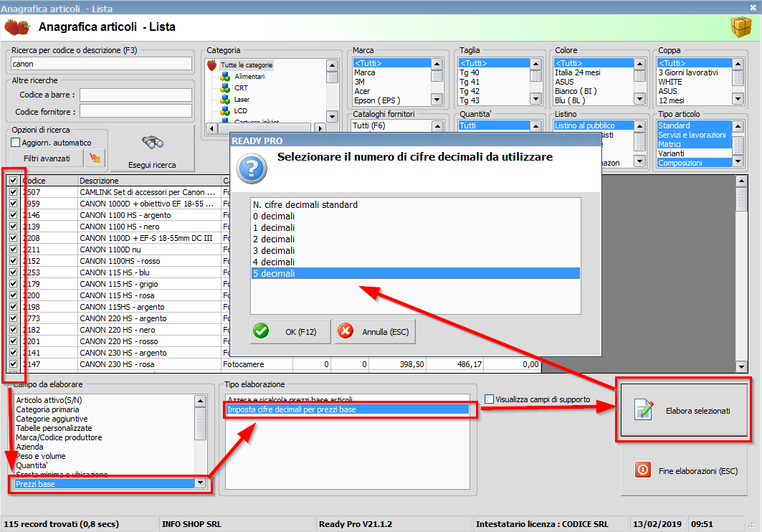The width and height of the screenshot is (762, 532).
Task: Click the 'CANON 1100D nu' row description
Action: pyautogui.click(x=110, y=250)
